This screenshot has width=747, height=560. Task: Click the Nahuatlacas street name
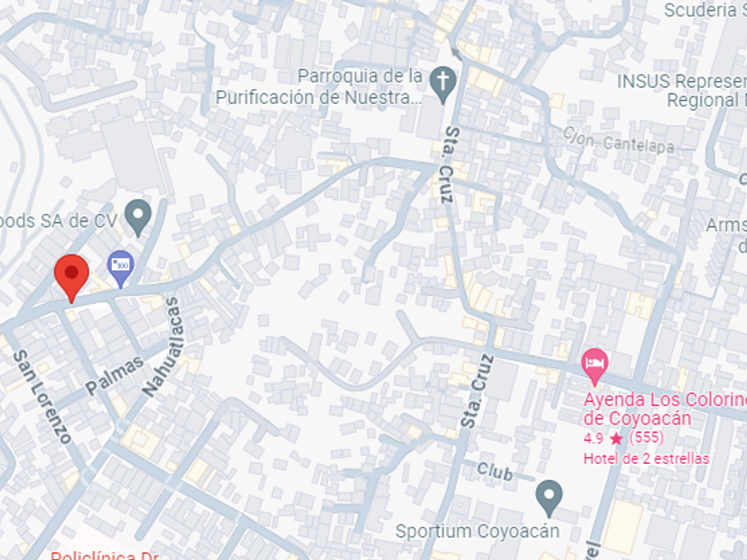point(164,347)
